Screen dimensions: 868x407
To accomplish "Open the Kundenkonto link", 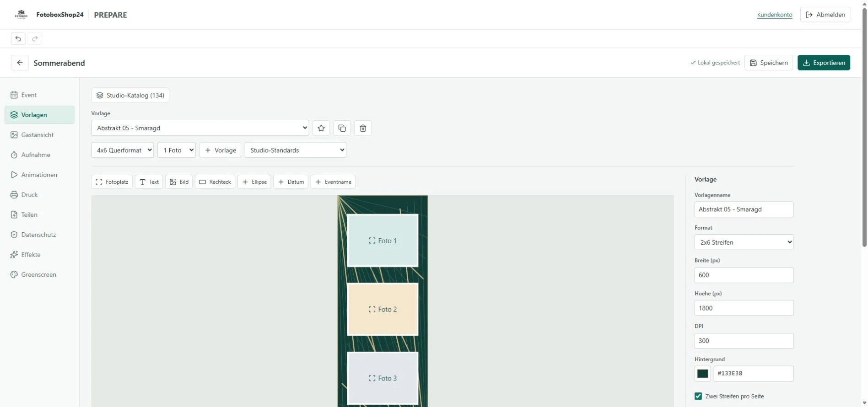I will point(775,15).
